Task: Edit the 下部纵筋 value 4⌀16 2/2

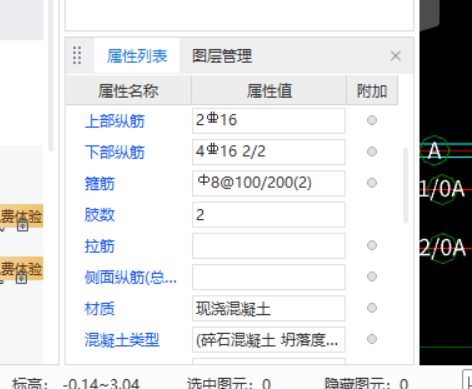Action: click(269, 152)
